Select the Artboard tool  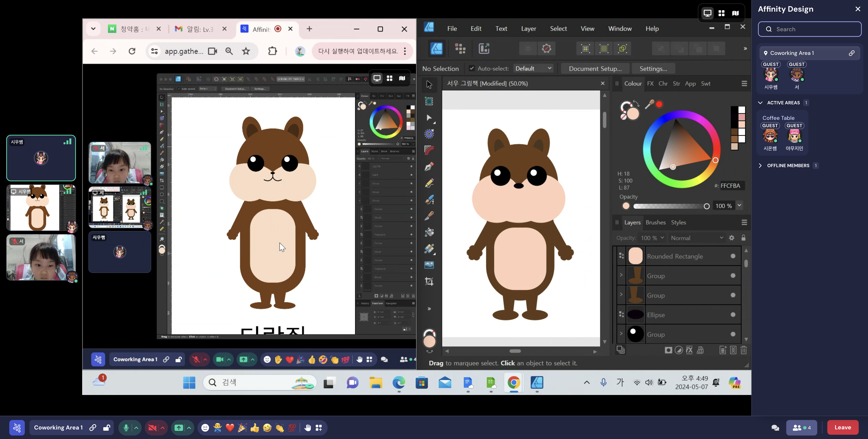(429, 101)
